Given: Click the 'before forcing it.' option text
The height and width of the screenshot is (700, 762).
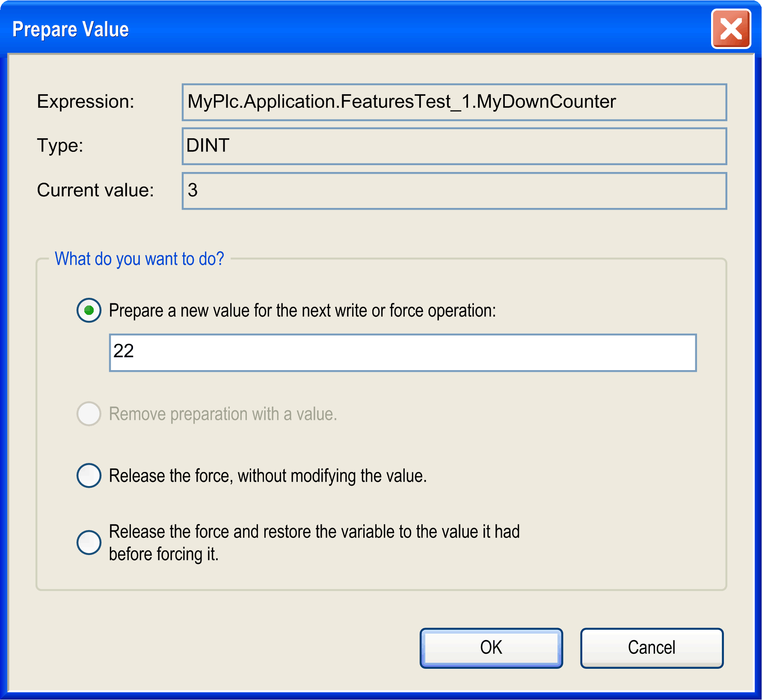Looking at the screenshot, I should (164, 554).
